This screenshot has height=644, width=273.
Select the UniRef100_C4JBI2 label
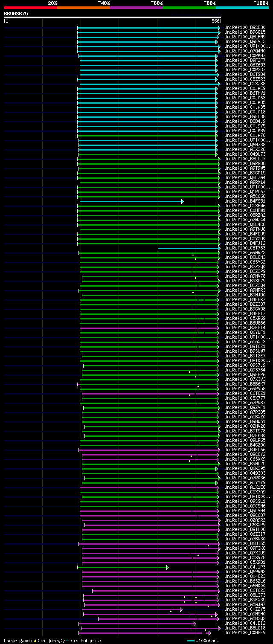point(245,624)
